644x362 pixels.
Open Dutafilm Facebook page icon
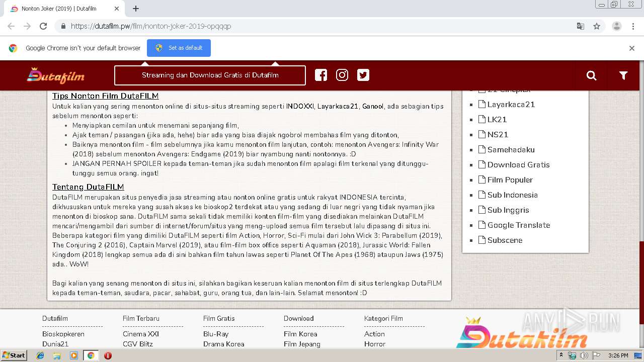click(321, 75)
